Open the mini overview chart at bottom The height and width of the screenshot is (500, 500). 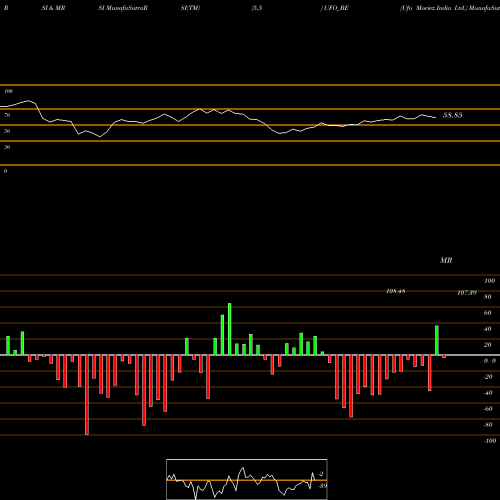point(247,479)
